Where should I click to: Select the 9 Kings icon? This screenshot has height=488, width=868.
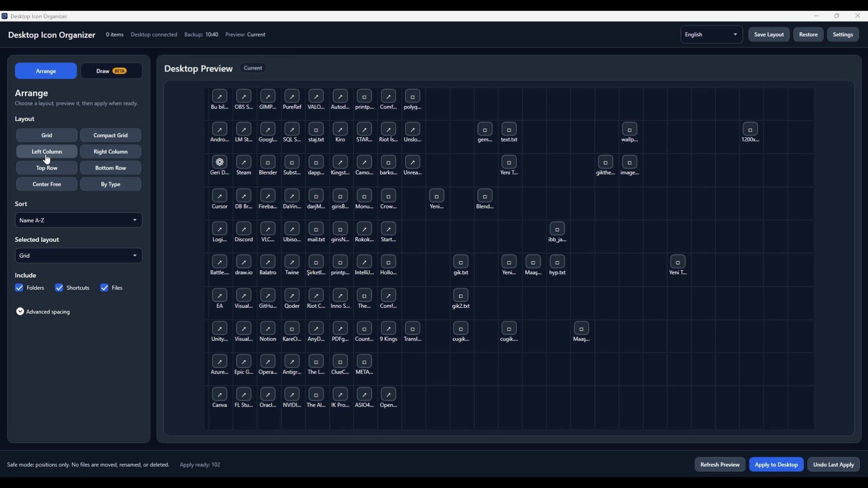point(389,328)
